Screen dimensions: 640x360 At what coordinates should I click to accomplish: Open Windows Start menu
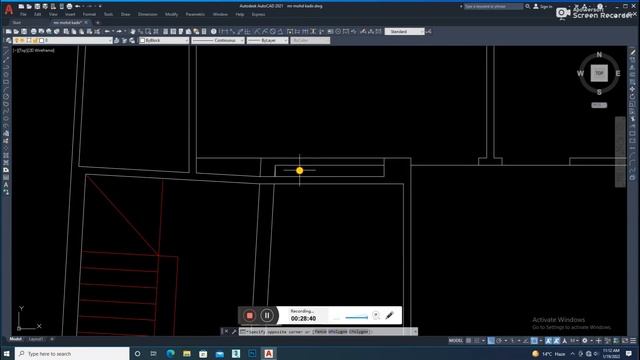coord(7,353)
